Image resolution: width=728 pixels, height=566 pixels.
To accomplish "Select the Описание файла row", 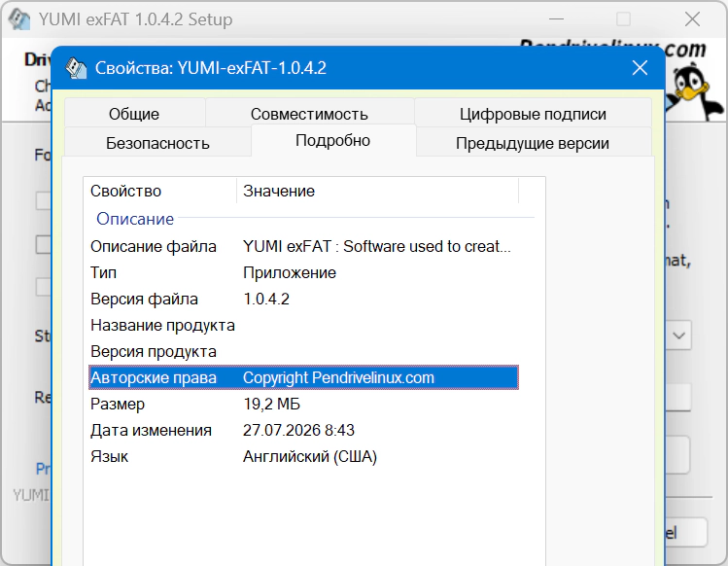I will click(x=303, y=246).
